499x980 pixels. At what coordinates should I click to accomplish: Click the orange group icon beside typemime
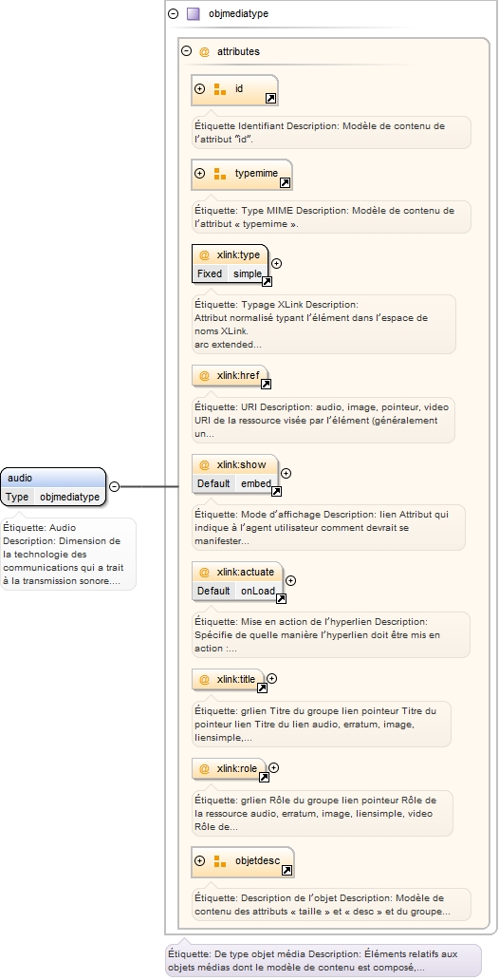220,174
